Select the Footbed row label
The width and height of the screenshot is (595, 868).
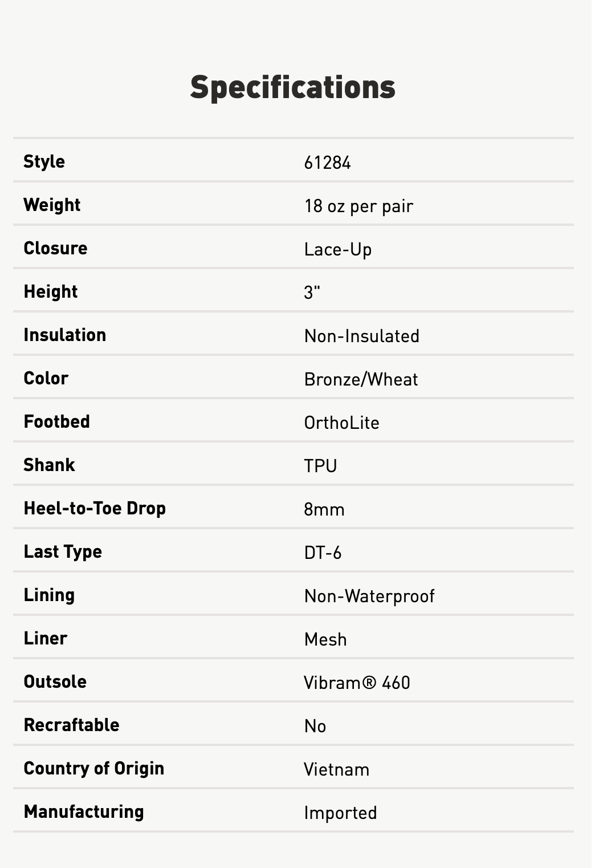[x=56, y=422]
